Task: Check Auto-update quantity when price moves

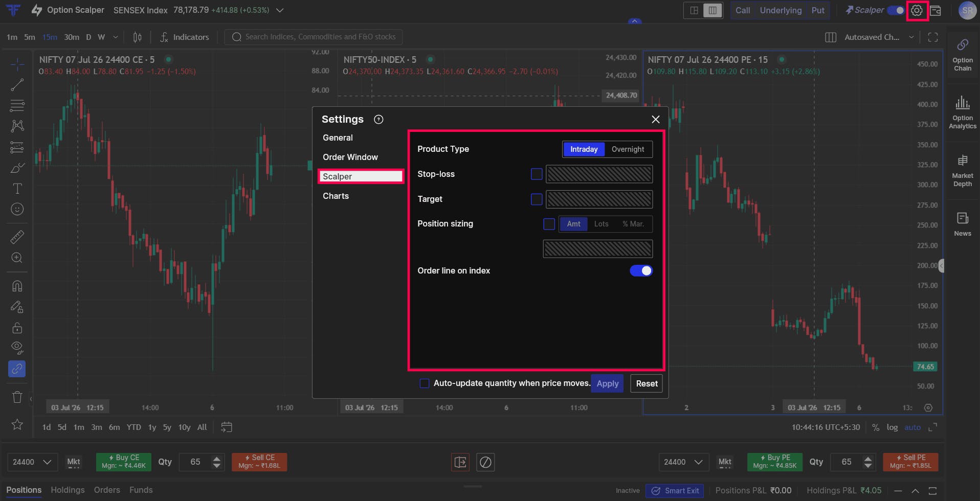Action: (425, 383)
